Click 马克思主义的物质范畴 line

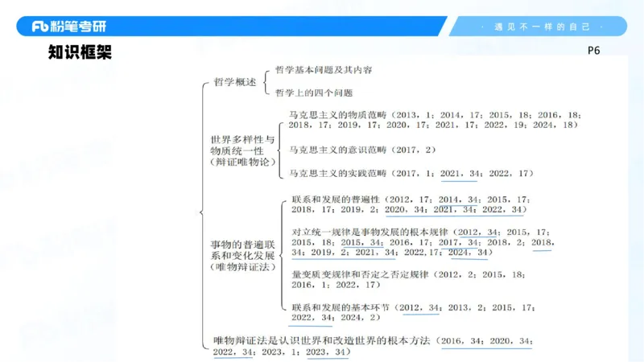(x=435, y=120)
